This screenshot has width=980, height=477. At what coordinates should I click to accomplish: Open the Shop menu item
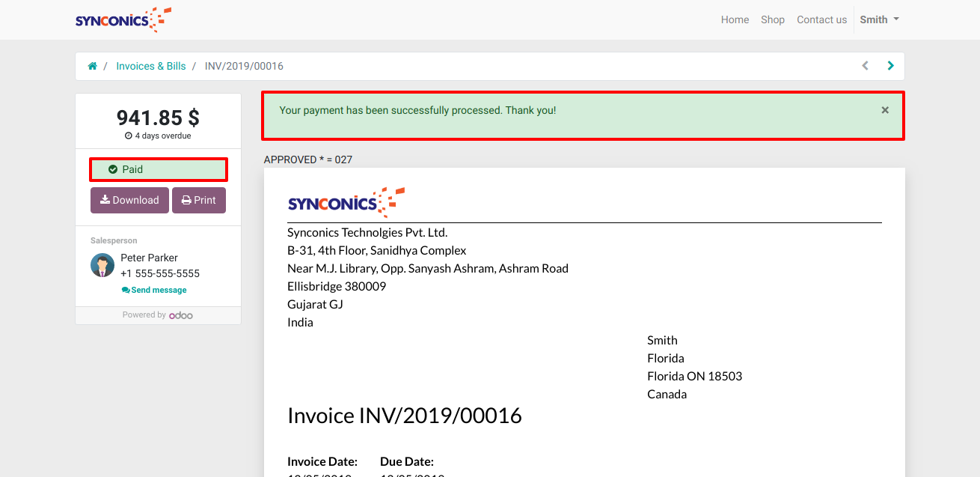773,20
